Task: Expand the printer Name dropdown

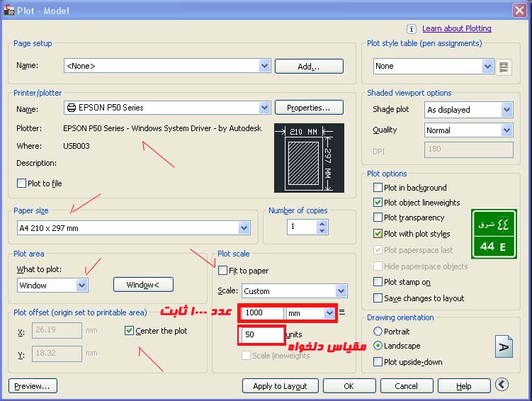Action: pos(264,108)
